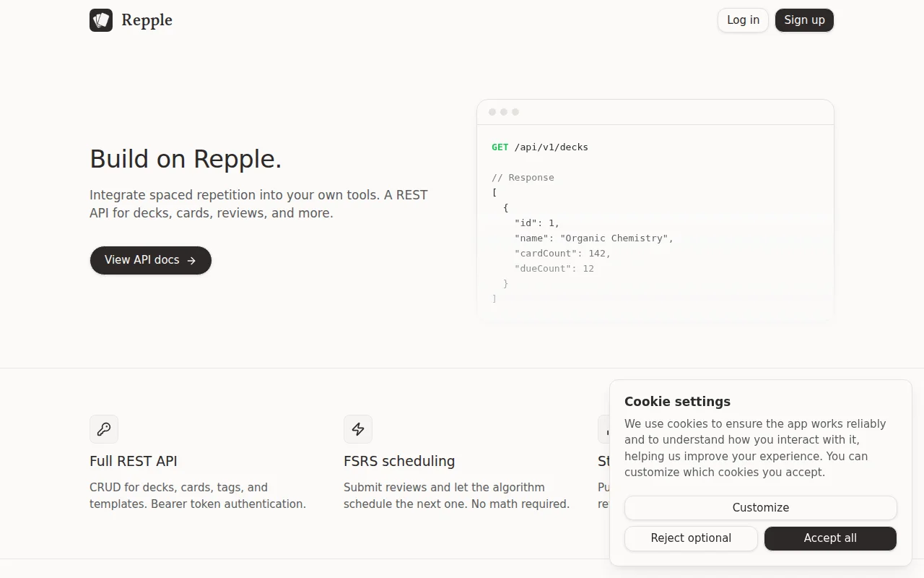
Task: Click the arrow icon in View API docs
Action: pos(191,261)
